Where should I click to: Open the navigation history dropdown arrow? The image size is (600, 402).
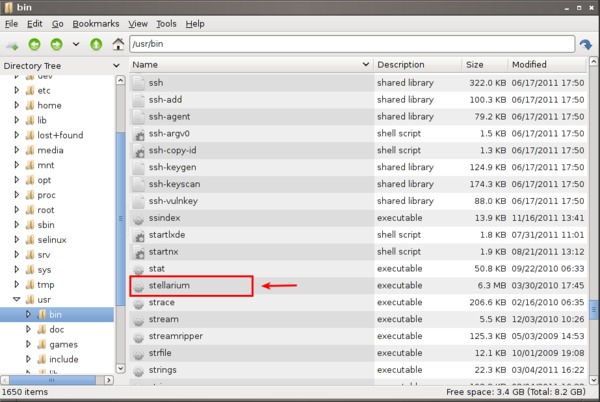click(76, 44)
